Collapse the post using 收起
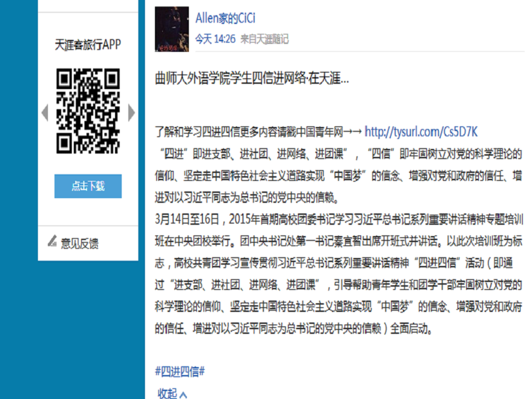This screenshot has height=399, width=532. 167,394
